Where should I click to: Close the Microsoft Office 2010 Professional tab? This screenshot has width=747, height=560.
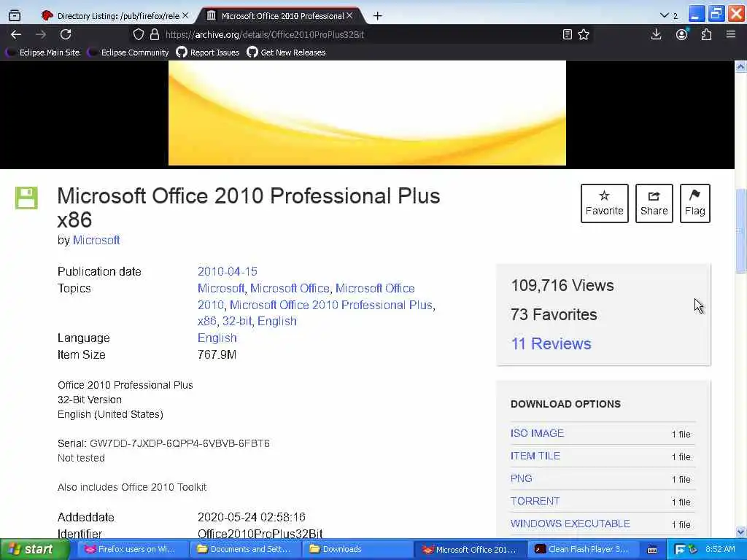pos(349,16)
